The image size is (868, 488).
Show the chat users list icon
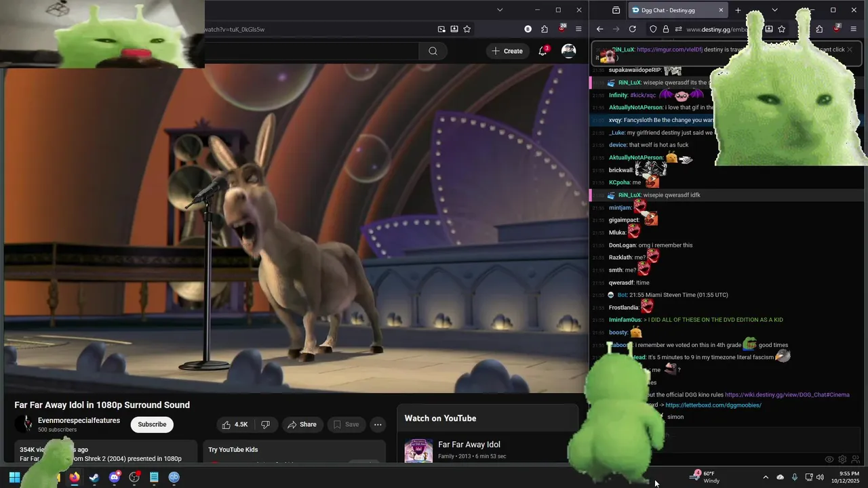tap(855, 460)
